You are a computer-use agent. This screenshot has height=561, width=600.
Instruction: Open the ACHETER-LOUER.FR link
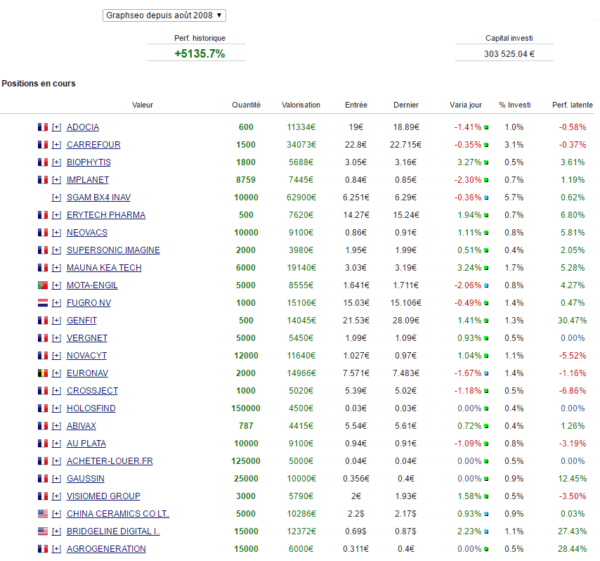point(110,461)
